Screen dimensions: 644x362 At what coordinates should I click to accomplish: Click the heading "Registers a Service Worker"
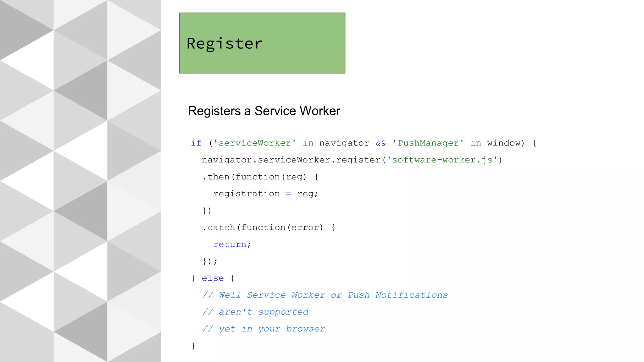coord(264,111)
